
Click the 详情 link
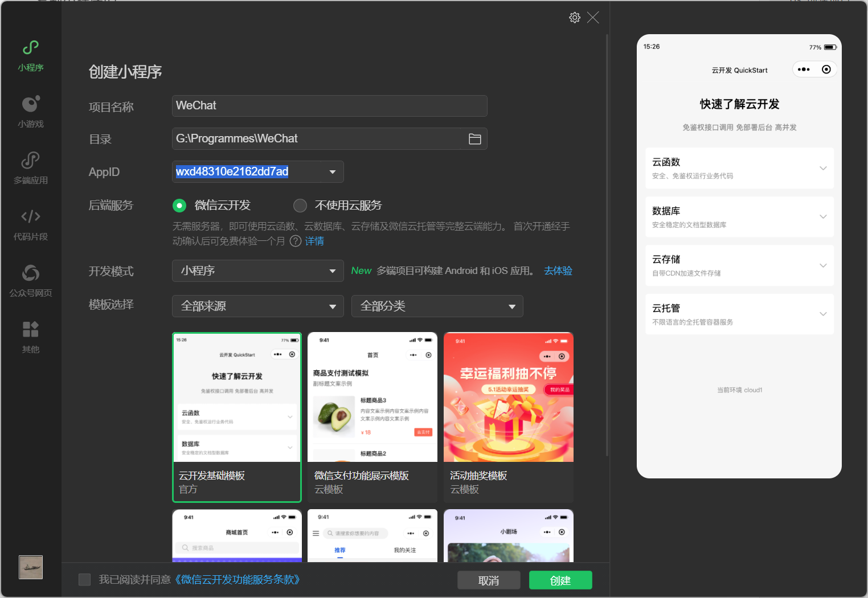pos(314,241)
